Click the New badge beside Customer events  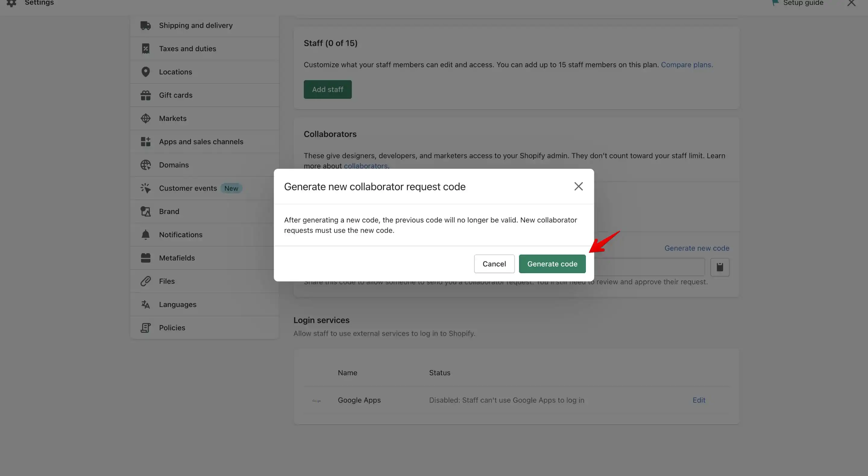tap(231, 188)
